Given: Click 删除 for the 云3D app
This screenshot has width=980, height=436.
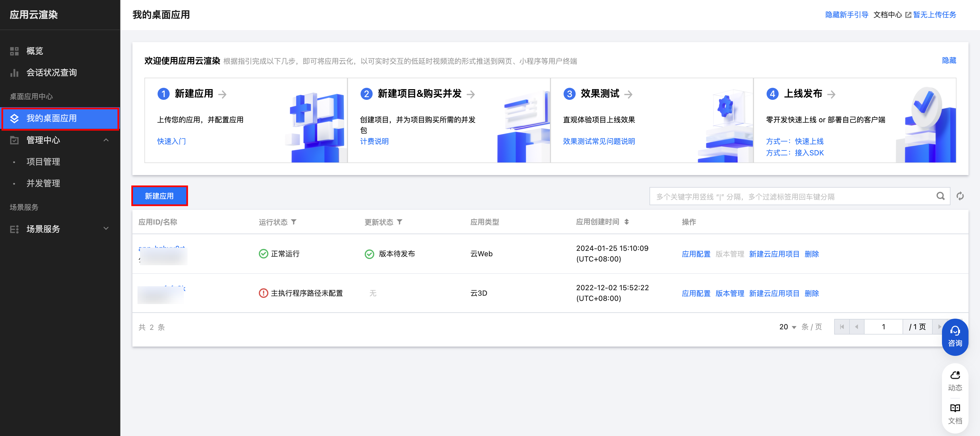Looking at the screenshot, I should [x=811, y=293].
